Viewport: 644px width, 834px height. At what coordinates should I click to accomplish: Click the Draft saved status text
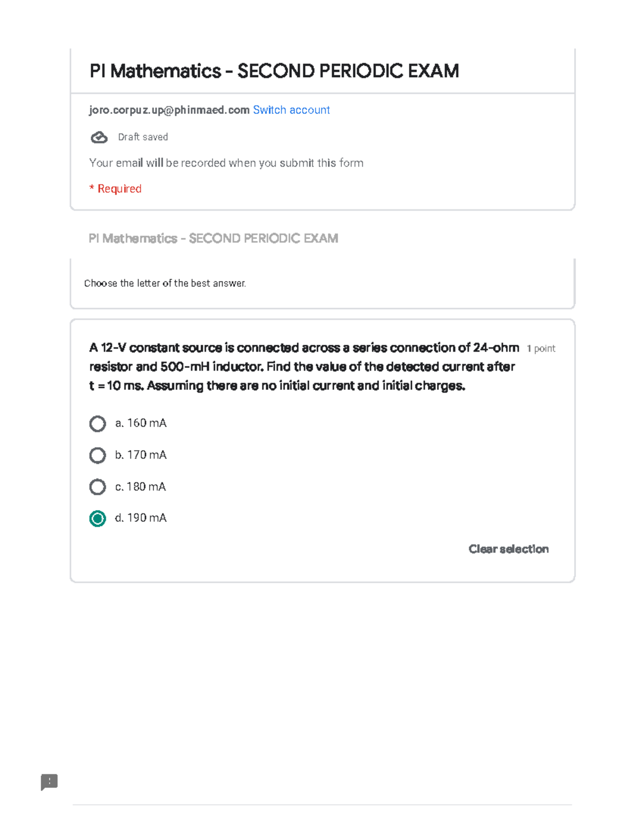pyautogui.click(x=143, y=137)
